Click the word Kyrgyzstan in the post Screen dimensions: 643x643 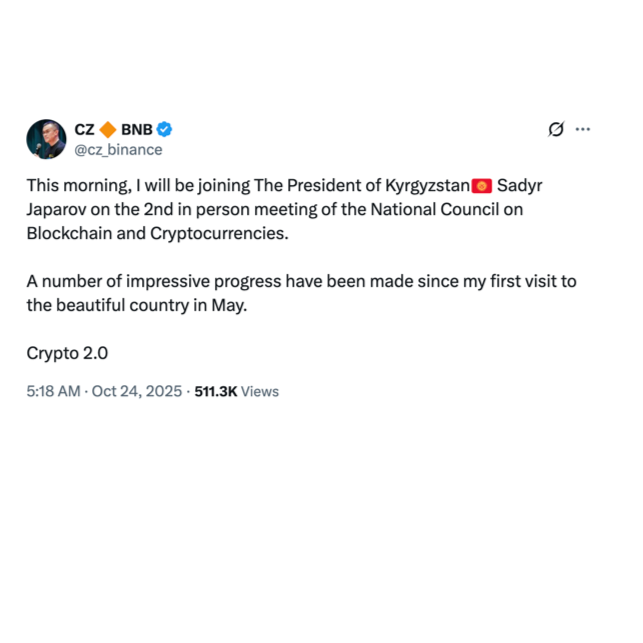click(x=427, y=187)
